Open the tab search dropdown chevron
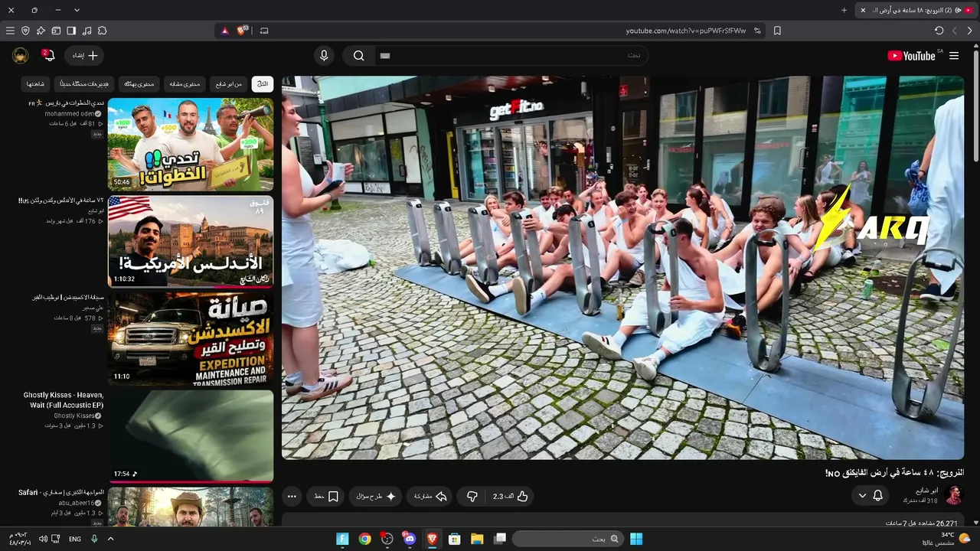This screenshot has width=980, height=551. (77, 10)
